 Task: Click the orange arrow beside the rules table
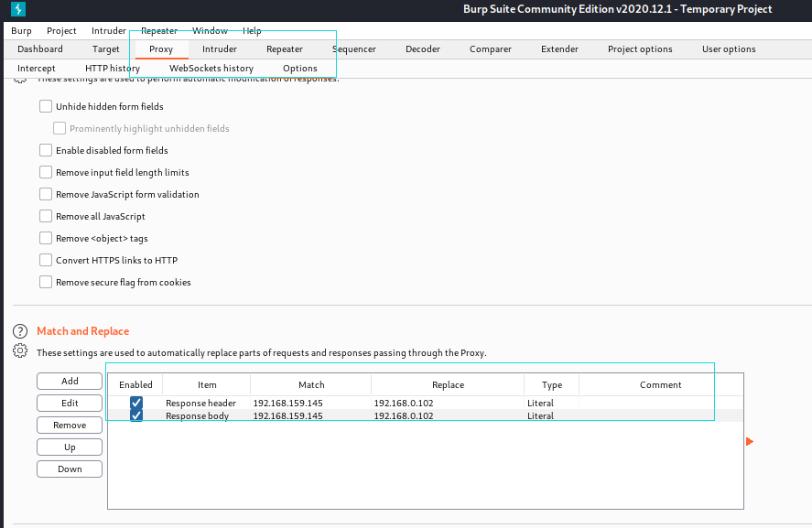pyautogui.click(x=750, y=442)
